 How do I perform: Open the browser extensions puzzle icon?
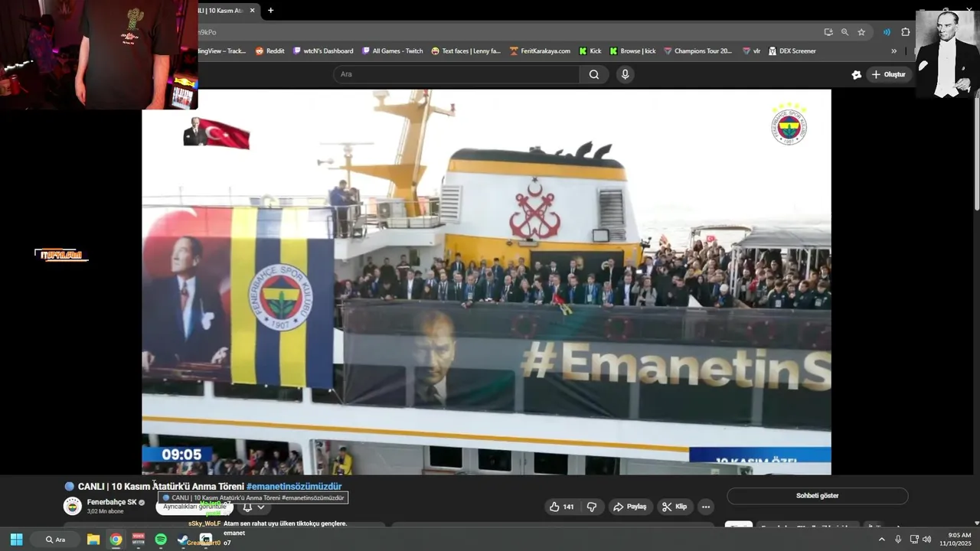click(x=906, y=32)
